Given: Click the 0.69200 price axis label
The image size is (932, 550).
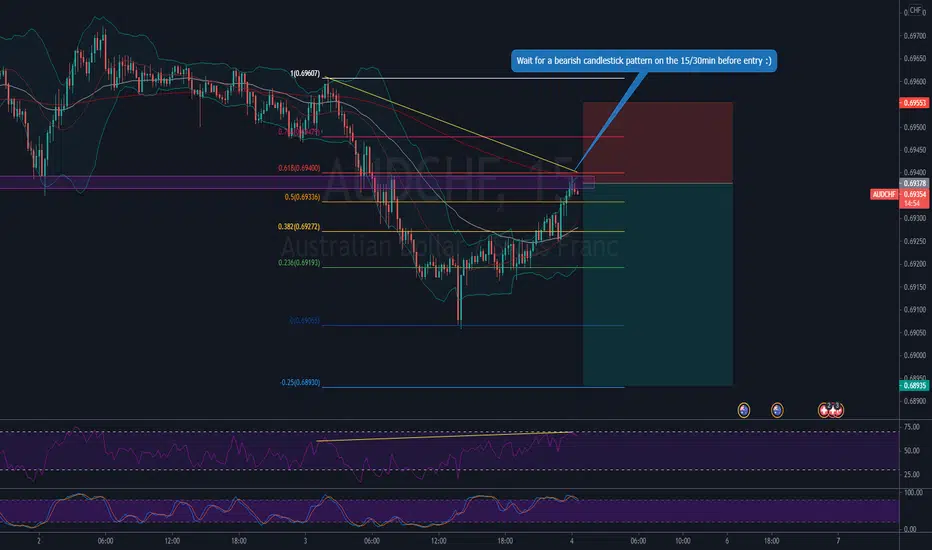Looking at the screenshot, I should (x=914, y=264).
